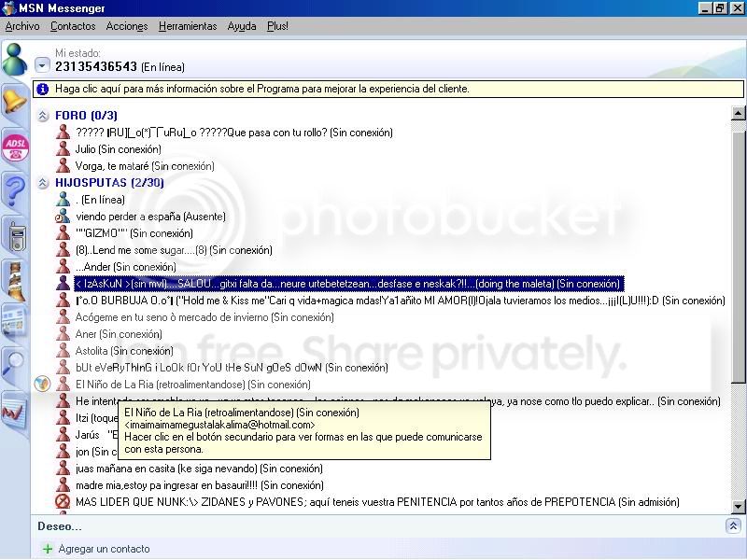Select contact 'bUt eVeRyThInG i LoOk fOr YoU'
Viewport: 747px width, 560px height.
click(x=232, y=368)
